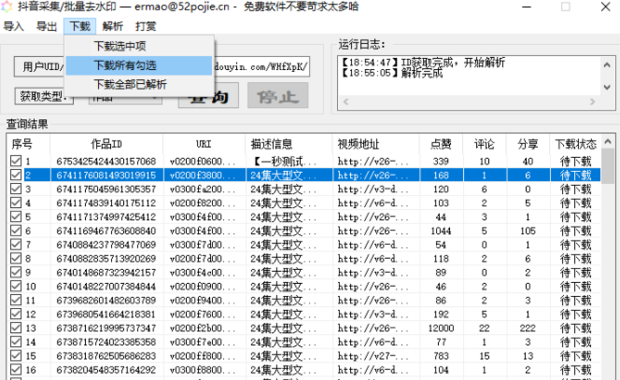620x380 pixels.
Task: Toggle the checkbox for row 16
Action: pos(16,369)
